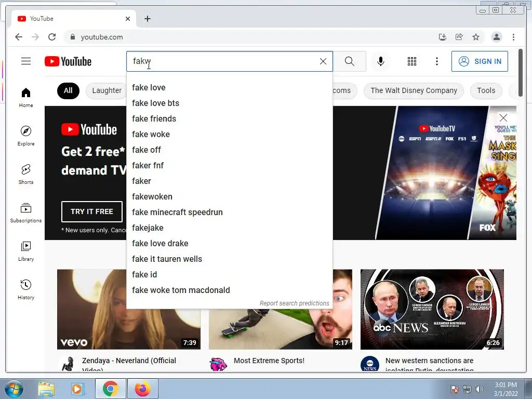
Task: Click the SIGN IN button
Action: pos(480,61)
